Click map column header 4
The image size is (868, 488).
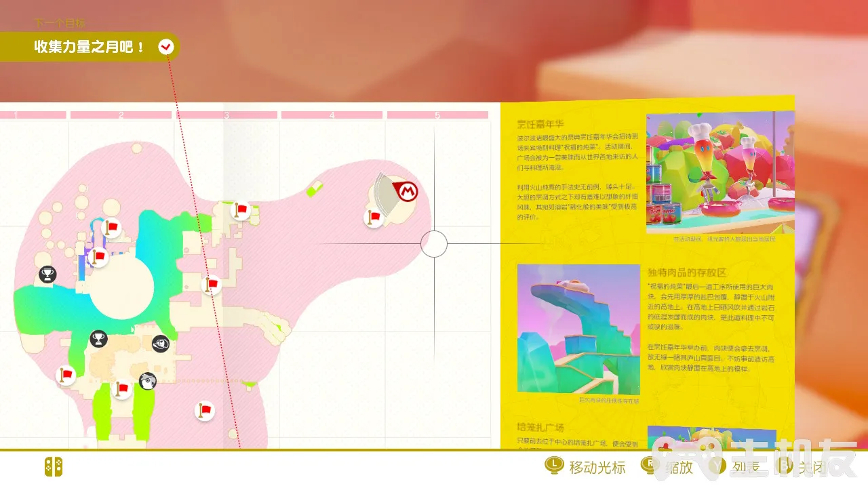click(332, 115)
